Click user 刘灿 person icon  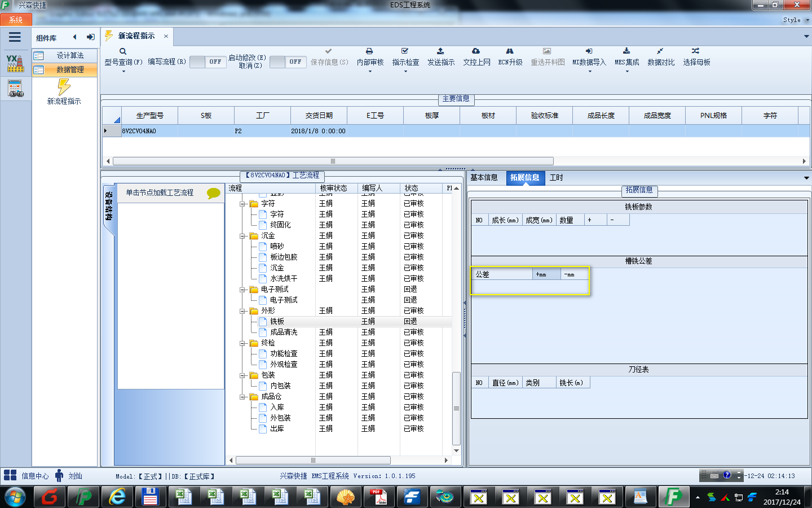click(59, 475)
